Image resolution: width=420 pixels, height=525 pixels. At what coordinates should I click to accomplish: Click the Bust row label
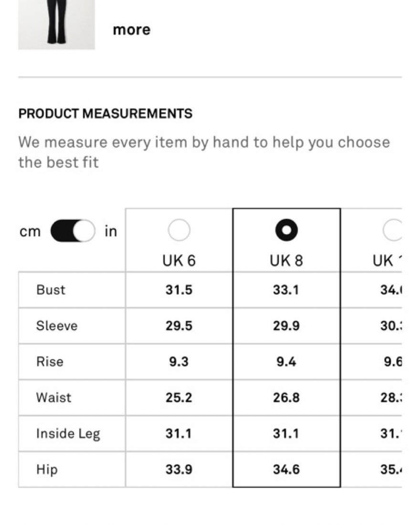(x=51, y=290)
